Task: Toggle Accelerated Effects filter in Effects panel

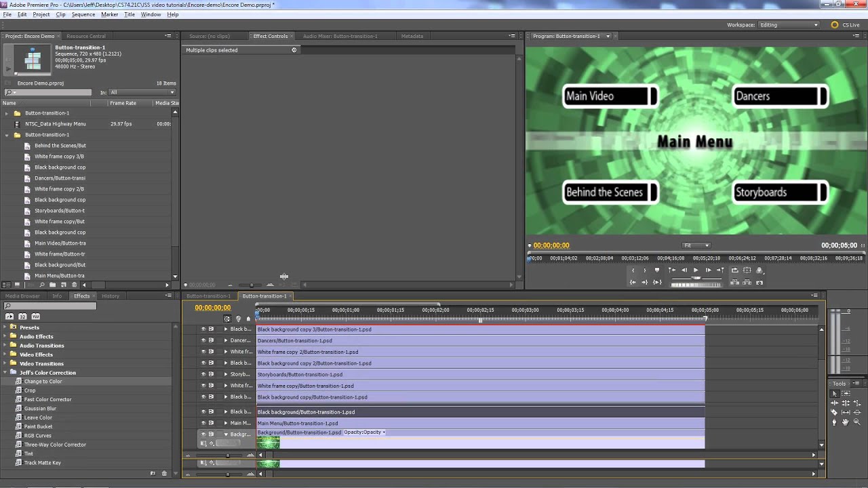Action: pos(9,317)
